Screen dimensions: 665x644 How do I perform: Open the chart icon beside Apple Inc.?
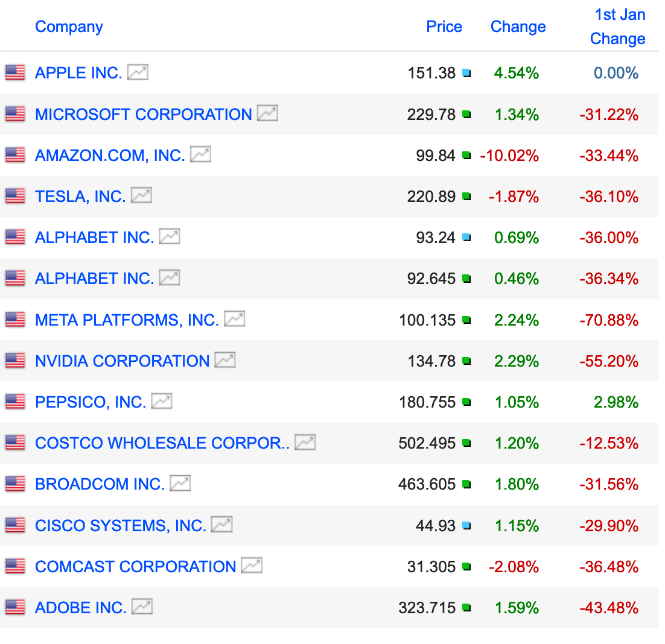[x=138, y=72]
